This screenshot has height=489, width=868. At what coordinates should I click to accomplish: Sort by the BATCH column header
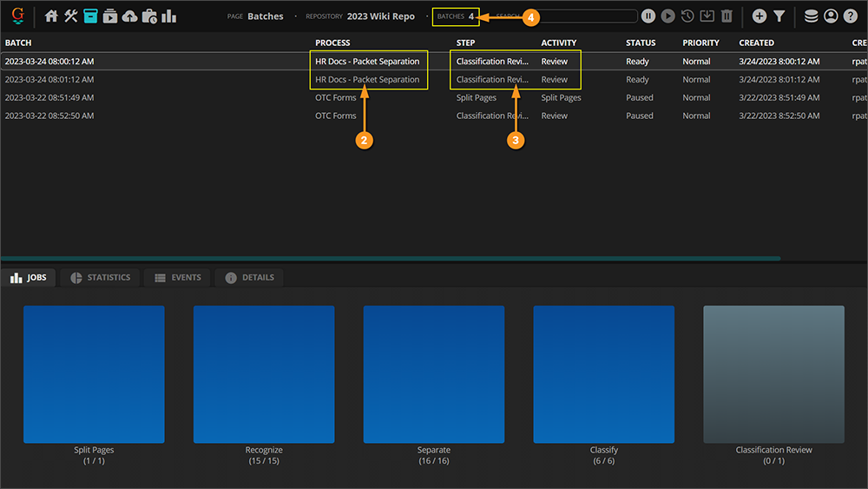[18, 43]
